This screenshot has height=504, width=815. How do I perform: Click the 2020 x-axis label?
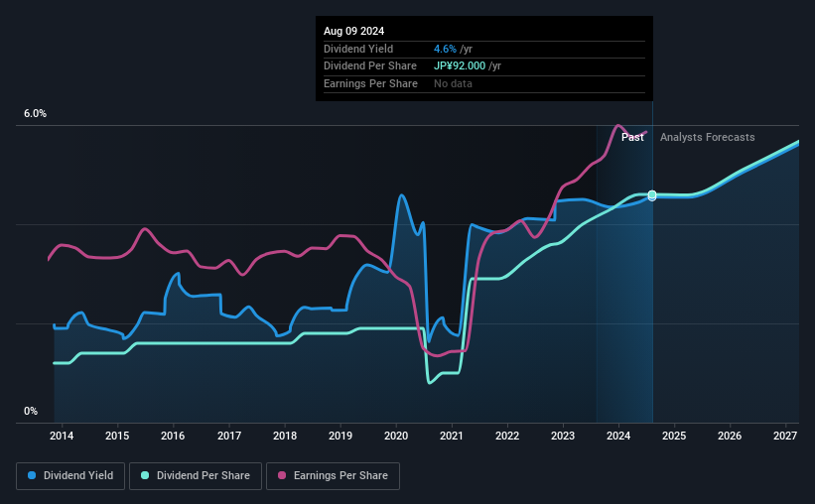click(x=396, y=436)
